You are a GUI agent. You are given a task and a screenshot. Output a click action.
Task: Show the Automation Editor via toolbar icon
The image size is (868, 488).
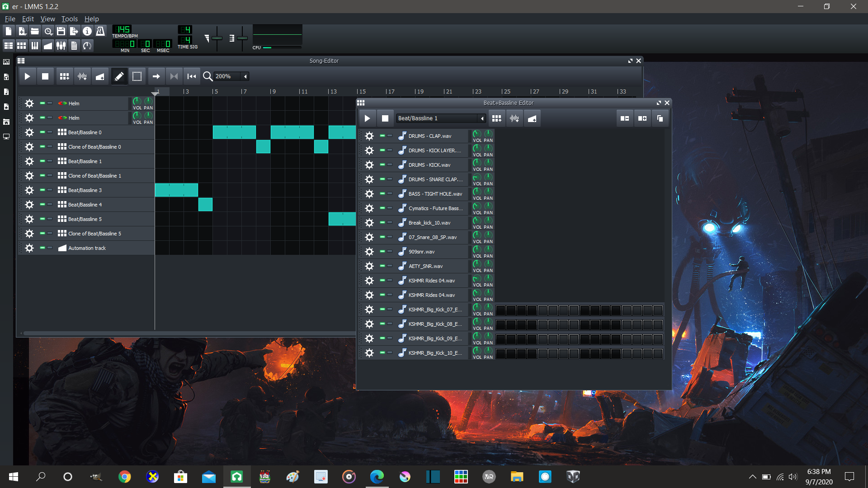click(48, 46)
